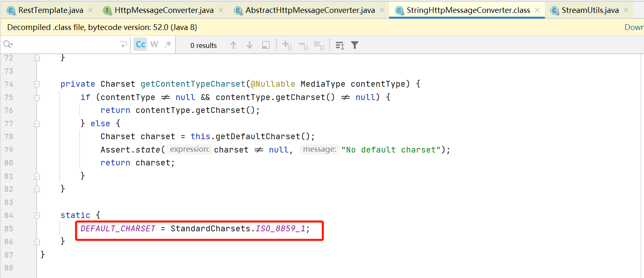Screen dimensions: 644x278
Task: Toggle Match Case (Cc) search option
Action: pos(140,45)
